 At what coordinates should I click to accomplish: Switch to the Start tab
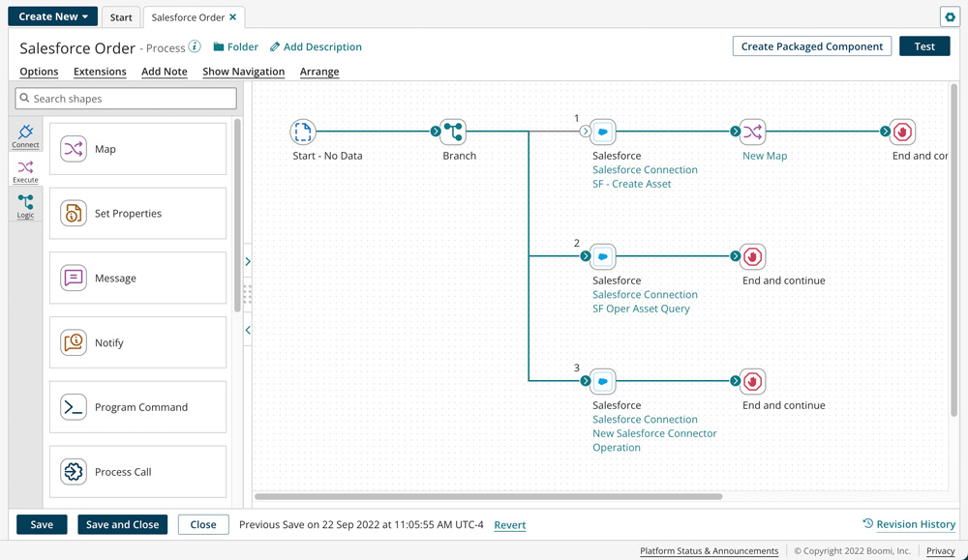tap(121, 17)
